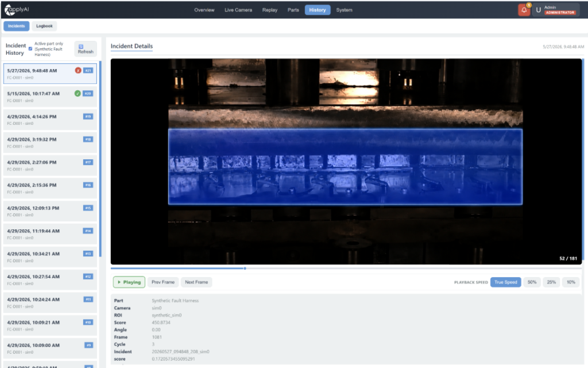
Task: Click the #13 incident badge
Action: coord(88,254)
